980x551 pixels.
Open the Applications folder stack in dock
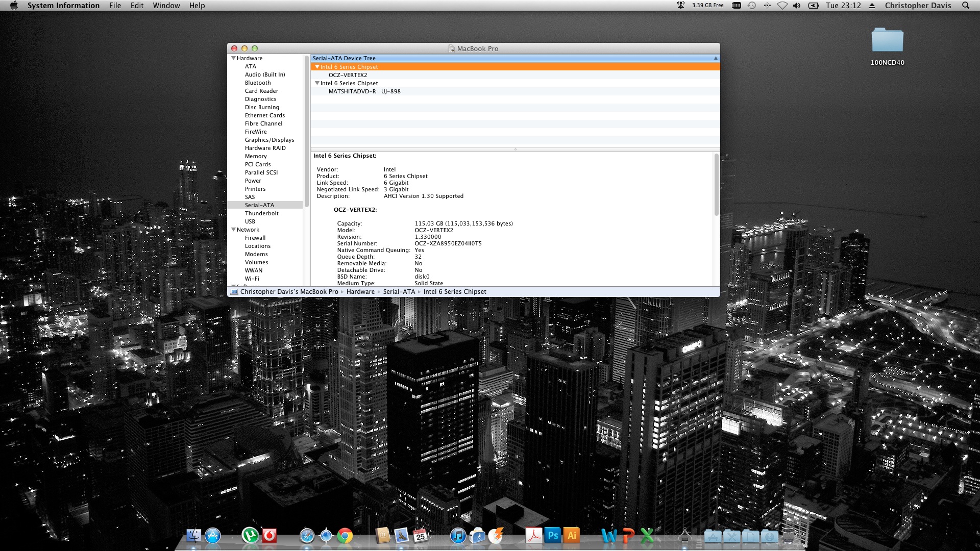pos(713,536)
